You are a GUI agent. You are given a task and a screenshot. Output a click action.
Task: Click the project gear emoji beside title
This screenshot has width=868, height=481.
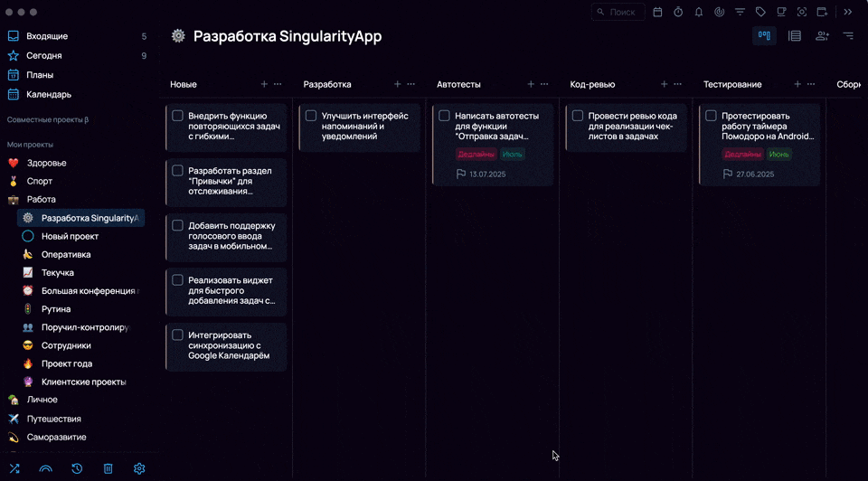click(178, 36)
